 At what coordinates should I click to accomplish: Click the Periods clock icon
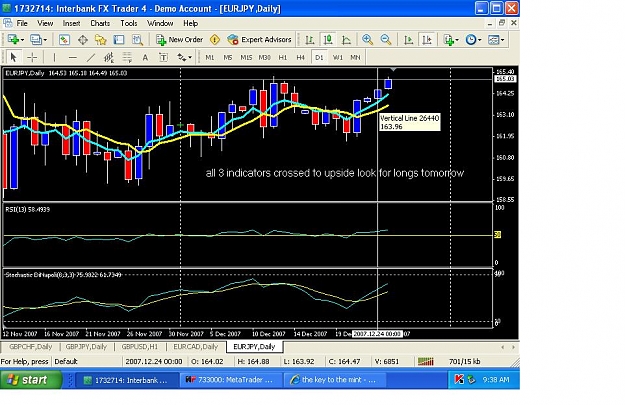[x=471, y=39]
